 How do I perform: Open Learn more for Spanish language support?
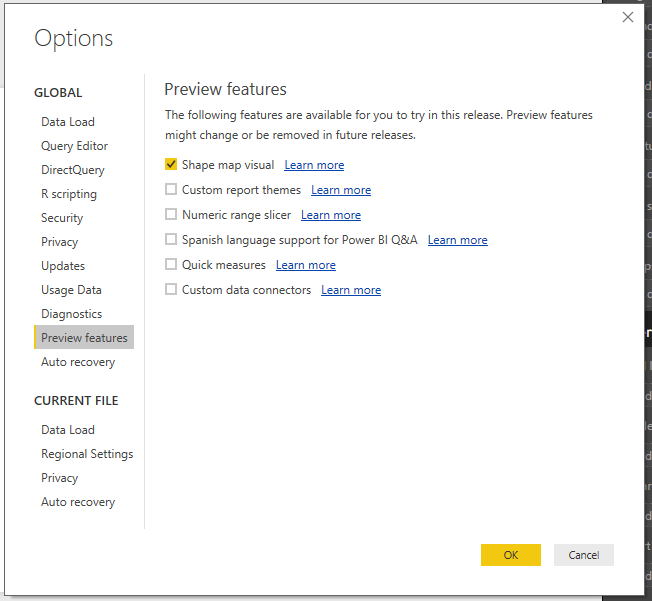458,240
